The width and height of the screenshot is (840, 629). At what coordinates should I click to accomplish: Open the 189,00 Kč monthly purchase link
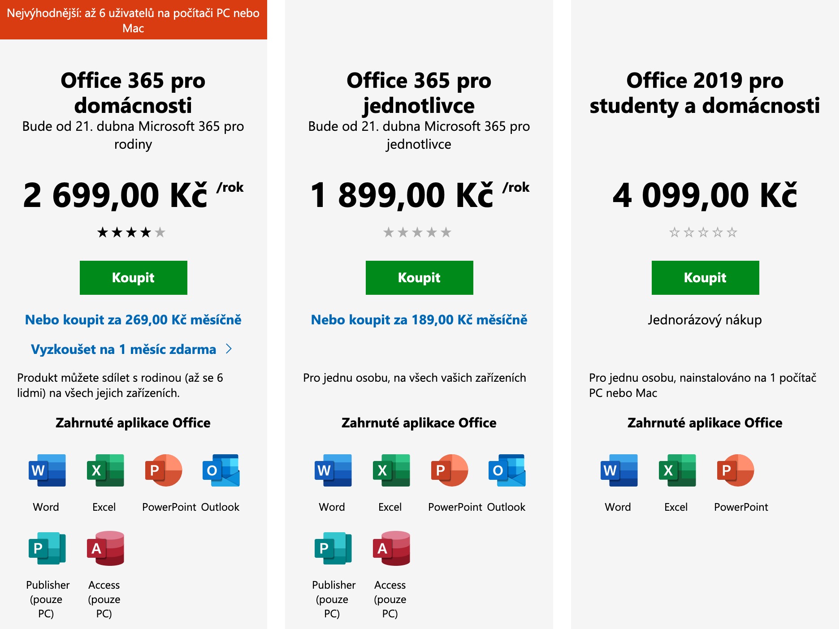pos(419,320)
